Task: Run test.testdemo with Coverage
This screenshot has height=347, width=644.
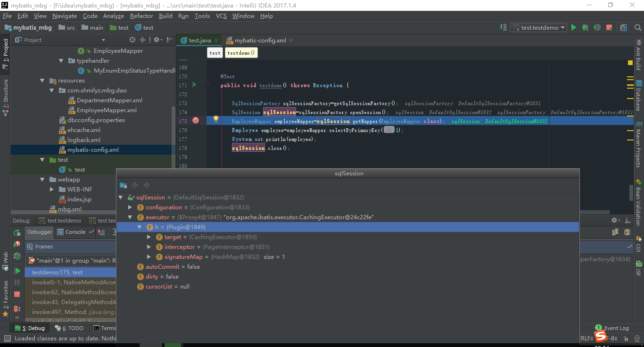Action: click(597, 27)
